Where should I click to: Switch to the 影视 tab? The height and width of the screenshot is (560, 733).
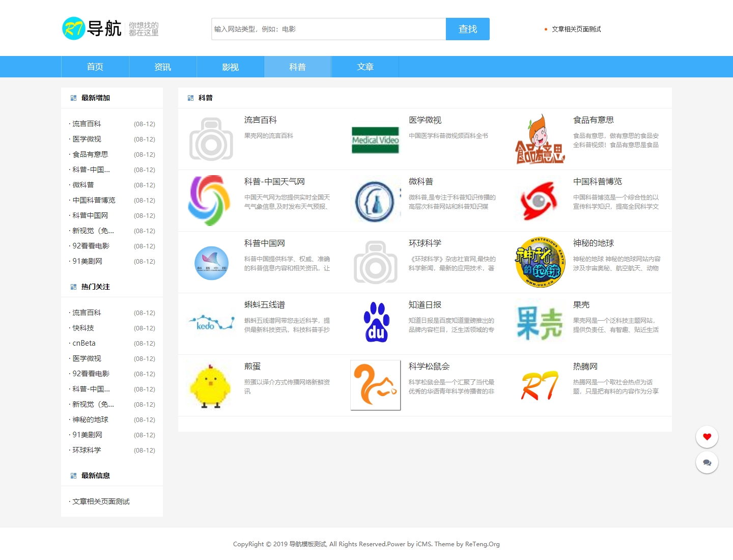[230, 66]
